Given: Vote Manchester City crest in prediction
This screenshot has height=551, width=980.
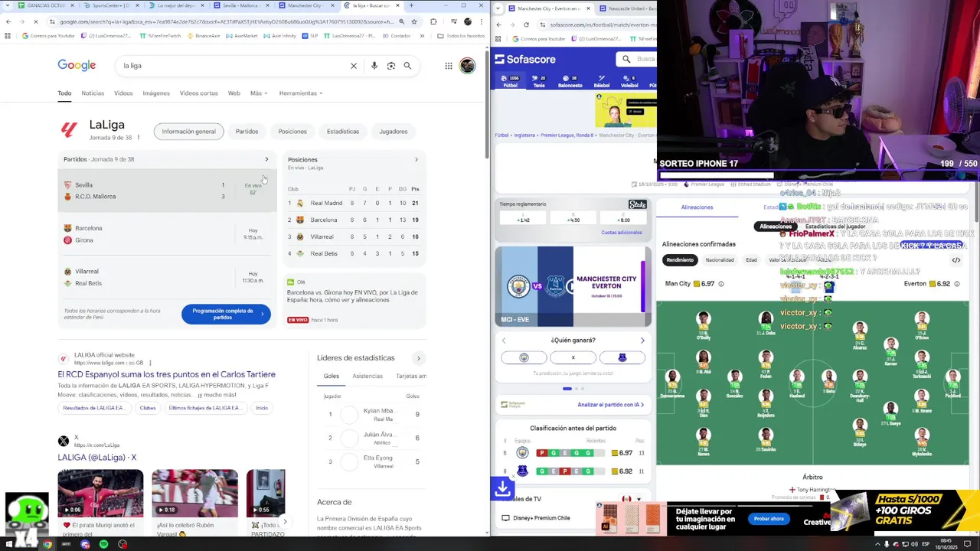Looking at the screenshot, I should [x=524, y=357].
